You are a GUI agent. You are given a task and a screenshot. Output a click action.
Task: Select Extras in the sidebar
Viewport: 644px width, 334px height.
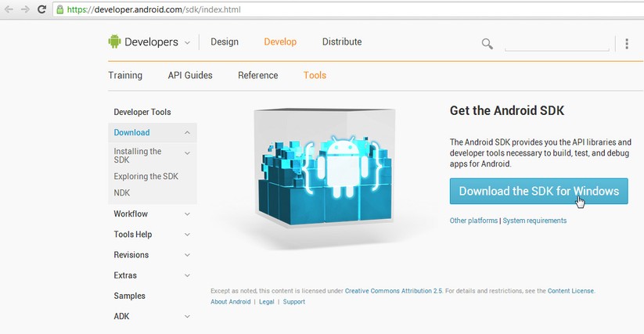[125, 275]
